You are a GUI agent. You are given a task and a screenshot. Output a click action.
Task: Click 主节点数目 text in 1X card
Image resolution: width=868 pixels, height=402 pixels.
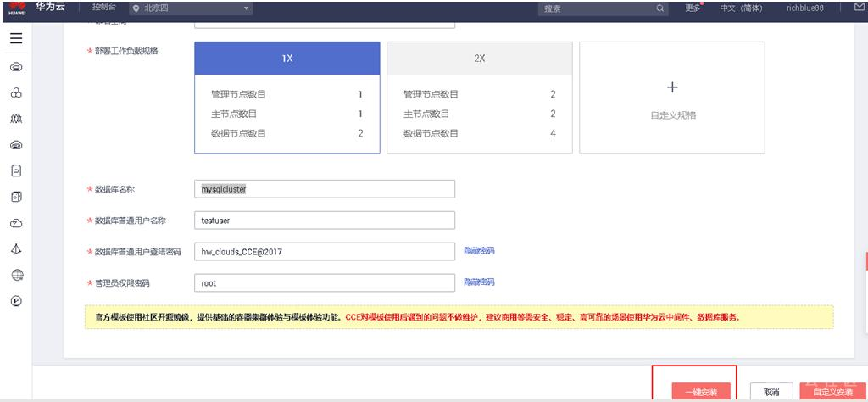(x=234, y=114)
